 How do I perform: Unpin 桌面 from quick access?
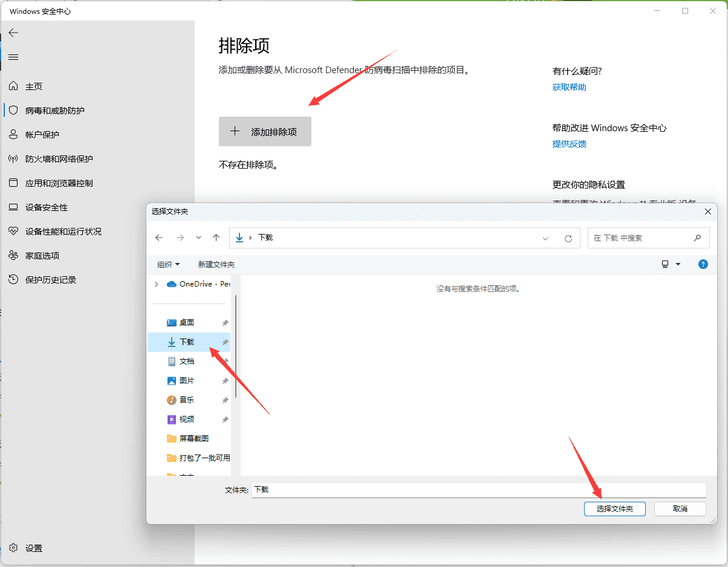[x=225, y=322]
